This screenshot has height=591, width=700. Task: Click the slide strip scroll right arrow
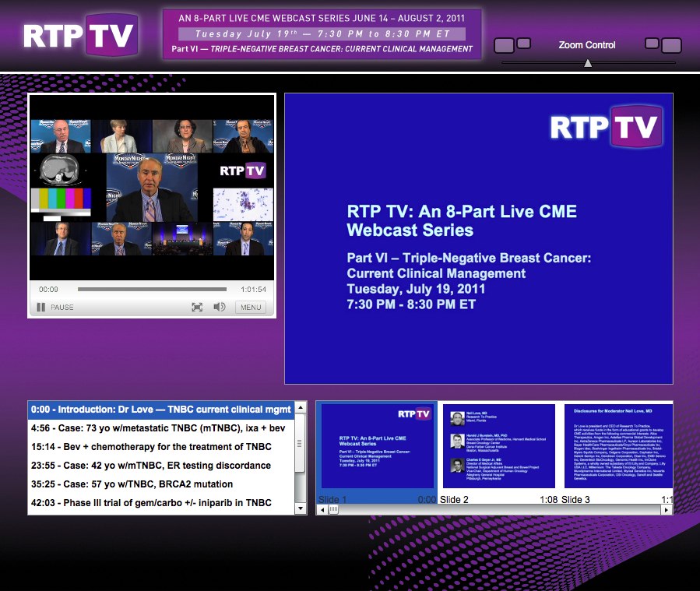tap(667, 510)
